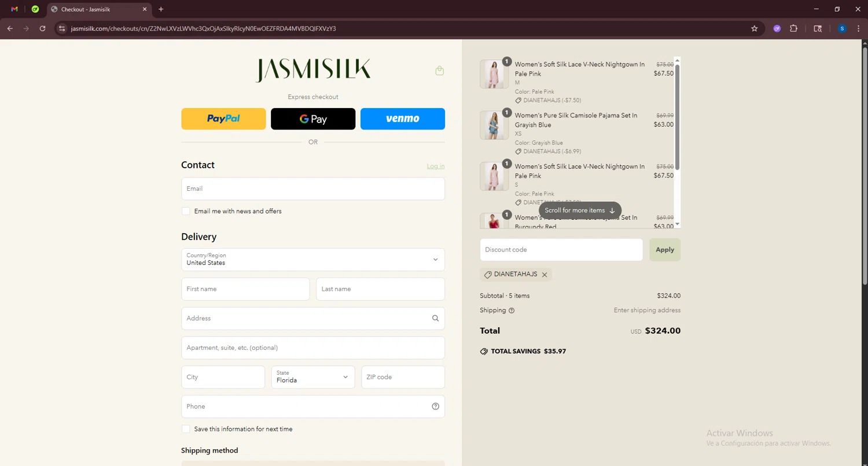
Task: Click the cart list scroll-up arrow
Action: click(678, 60)
